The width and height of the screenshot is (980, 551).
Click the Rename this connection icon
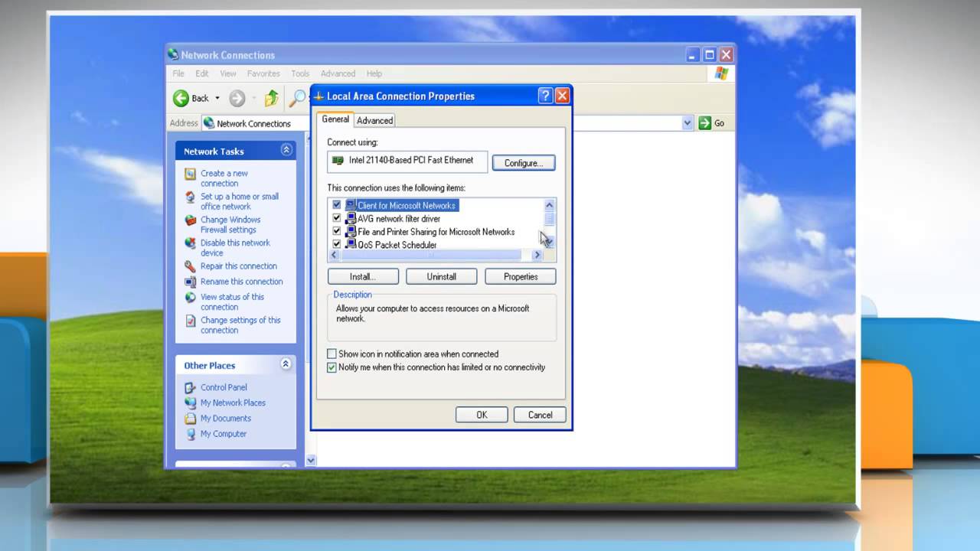[191, 282]
